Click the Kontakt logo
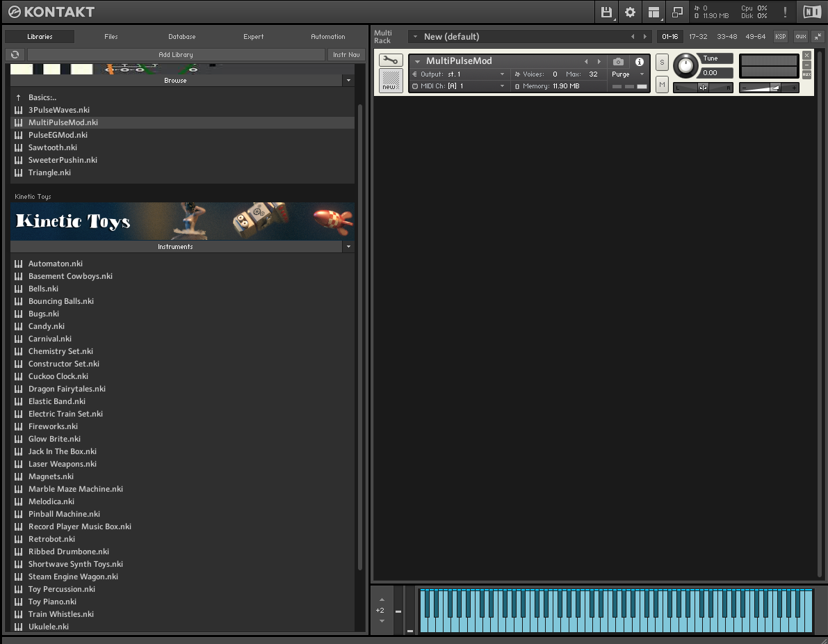828x644 pixels. [x=51, y=12]
